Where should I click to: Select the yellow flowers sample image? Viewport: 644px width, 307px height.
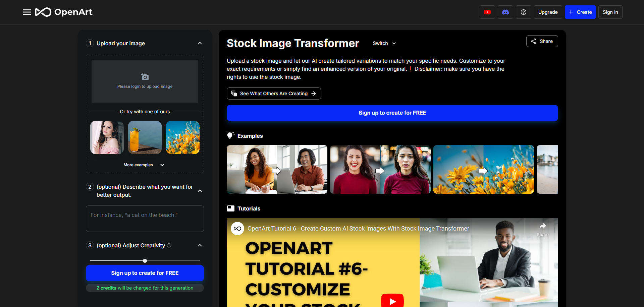click(183, 137)
